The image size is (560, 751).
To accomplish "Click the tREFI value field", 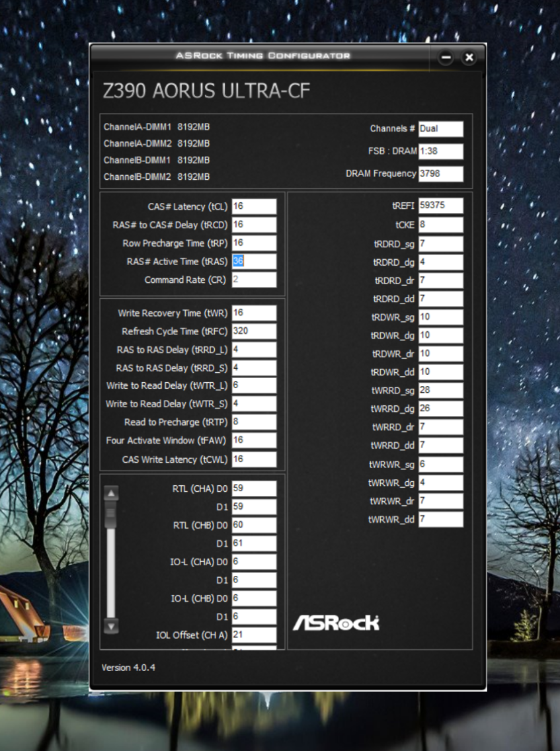I will (441, 206).
